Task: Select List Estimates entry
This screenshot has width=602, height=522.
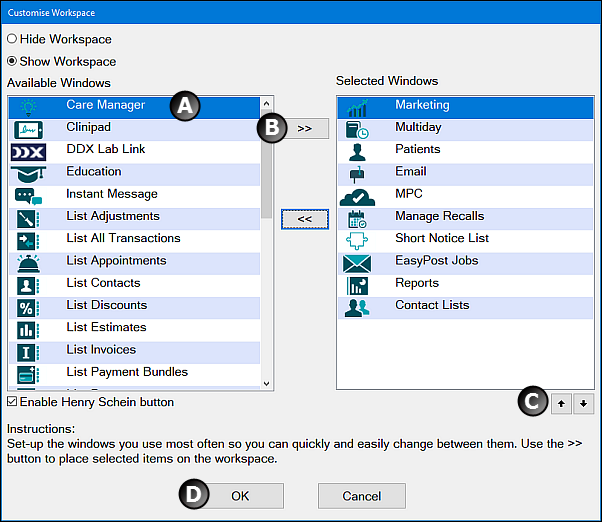Action: tap(134, 330)
